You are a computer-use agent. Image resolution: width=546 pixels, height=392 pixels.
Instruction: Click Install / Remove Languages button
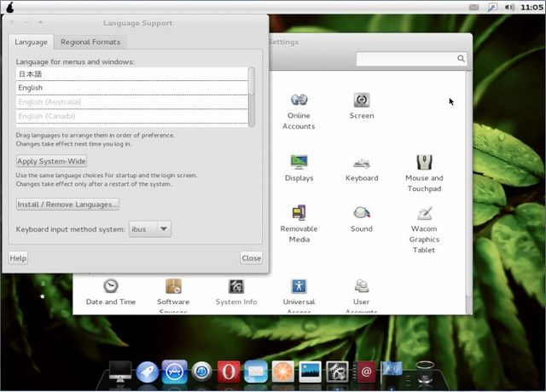coord(67,205)
